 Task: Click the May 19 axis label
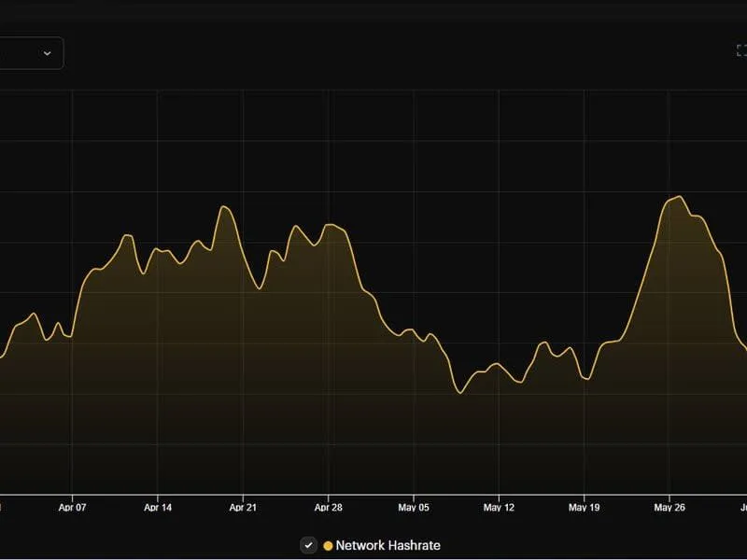coord(585,508)
